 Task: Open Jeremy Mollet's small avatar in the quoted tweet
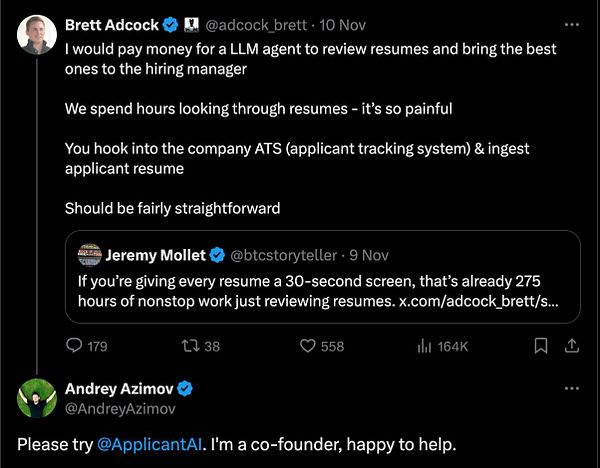point(90,255)
